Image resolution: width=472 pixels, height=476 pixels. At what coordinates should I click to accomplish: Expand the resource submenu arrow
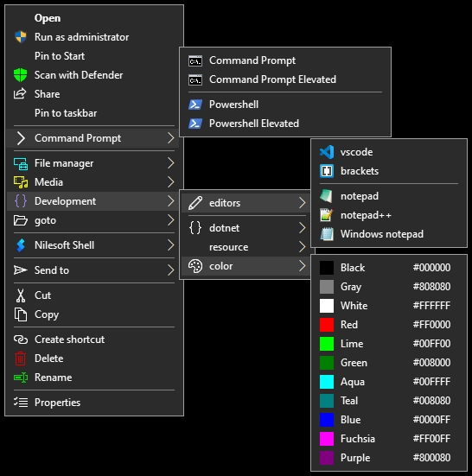tap(302, 247)
